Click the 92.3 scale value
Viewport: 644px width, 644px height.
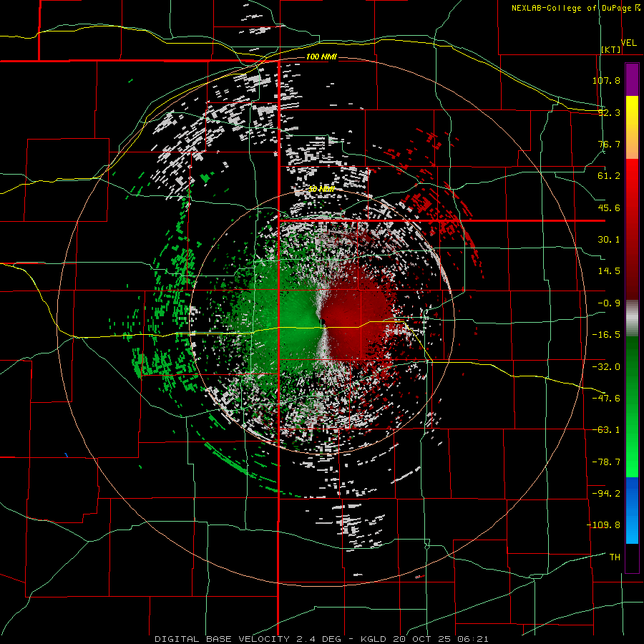coord(609,112)
